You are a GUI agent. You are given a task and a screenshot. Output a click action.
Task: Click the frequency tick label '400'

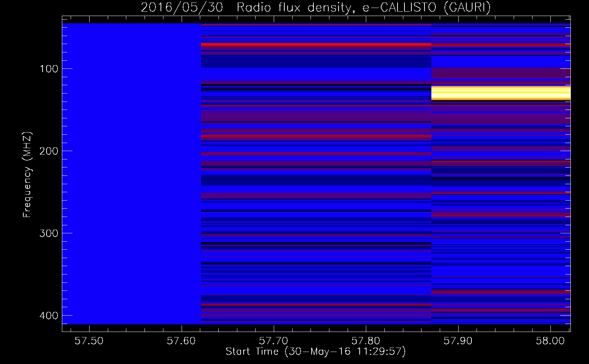tap(49, 316)
